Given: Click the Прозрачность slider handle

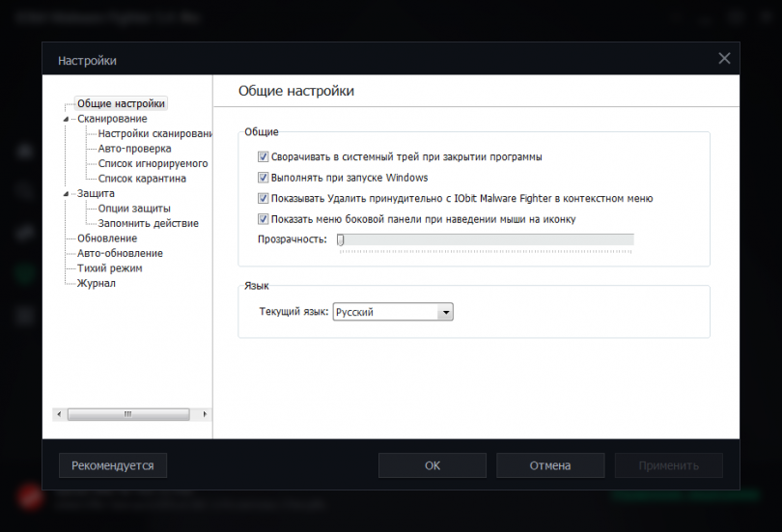Looking at the screenshot, I should tap(341, 239).
